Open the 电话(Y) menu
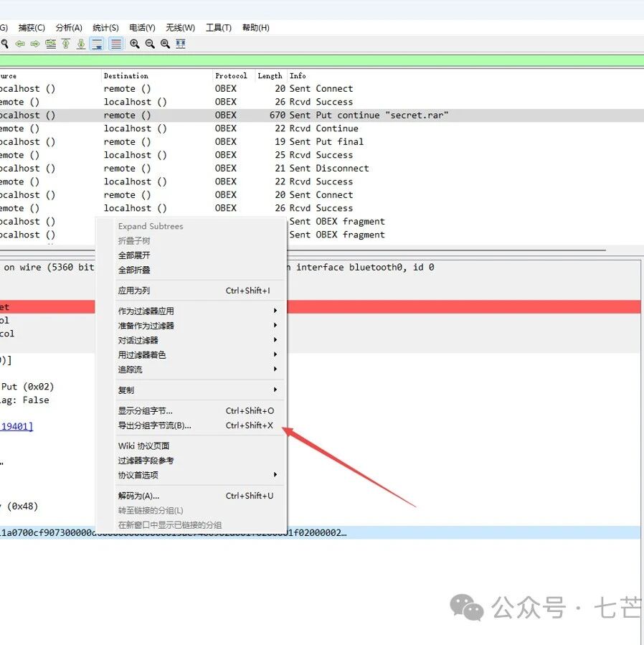The image size is (644, 645). 142,27
